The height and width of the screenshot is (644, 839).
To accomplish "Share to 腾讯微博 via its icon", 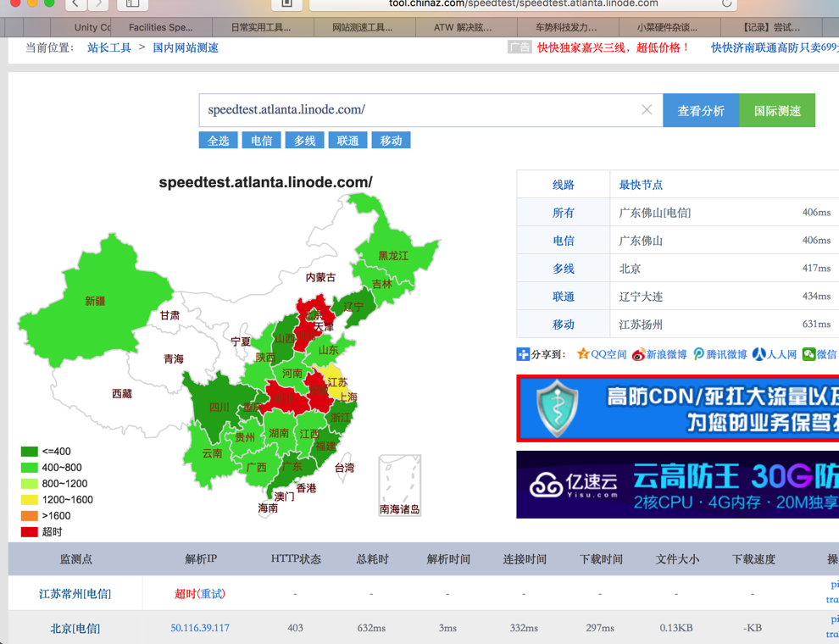I will pyautogui.click(x=699, y=354).
